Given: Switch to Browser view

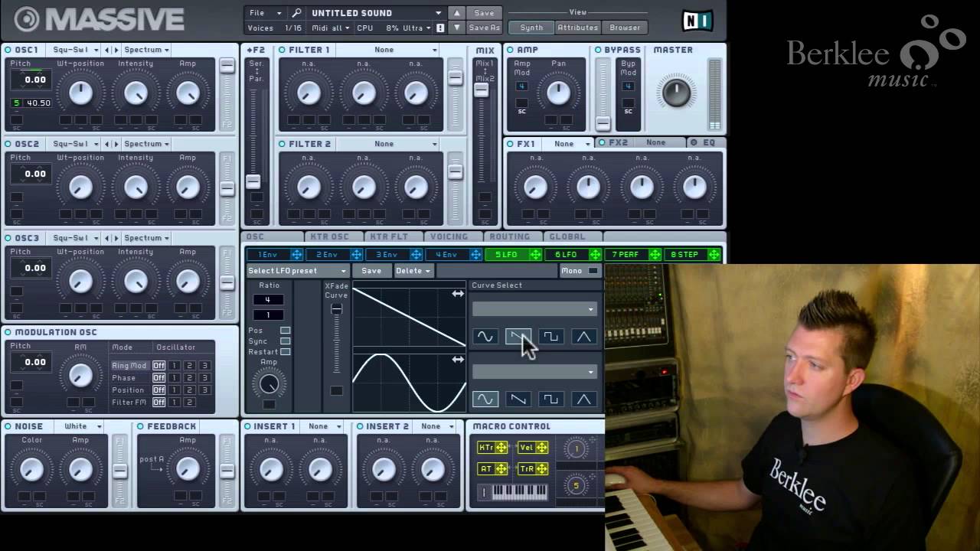Looking at the screenshot, I should (625, 28).
